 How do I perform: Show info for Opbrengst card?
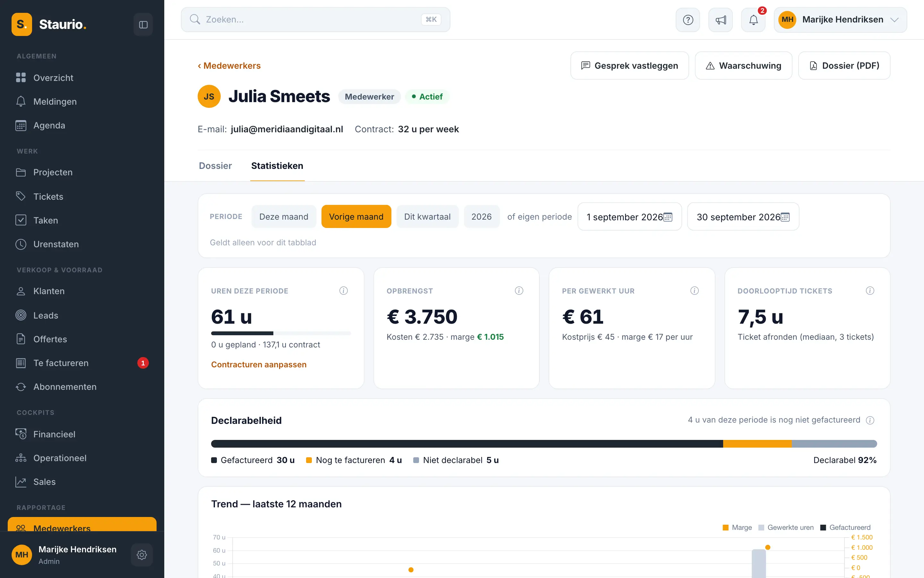pyautogui.click(x=519, y=291)
